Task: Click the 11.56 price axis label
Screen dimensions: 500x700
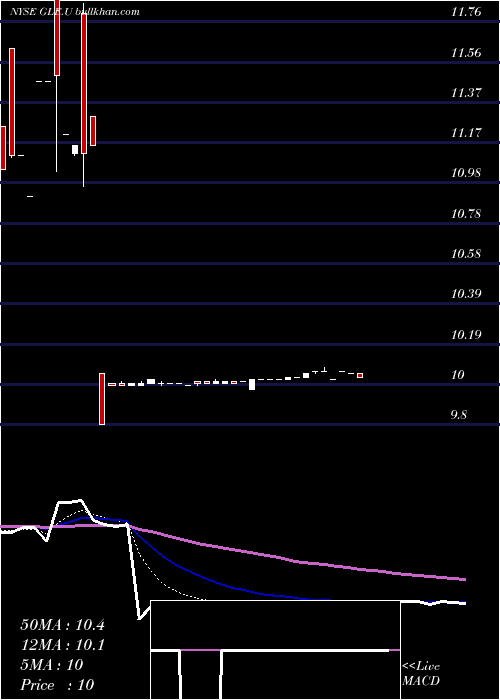Action: coord(466,53)
